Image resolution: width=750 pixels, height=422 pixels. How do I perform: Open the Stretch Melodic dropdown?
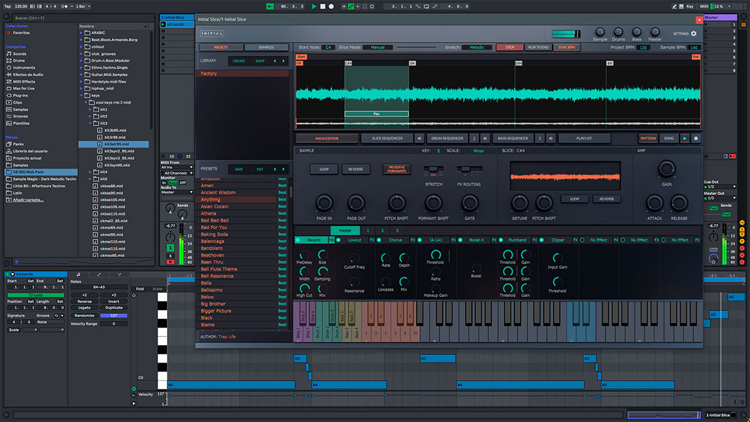[x=479, y=47]
